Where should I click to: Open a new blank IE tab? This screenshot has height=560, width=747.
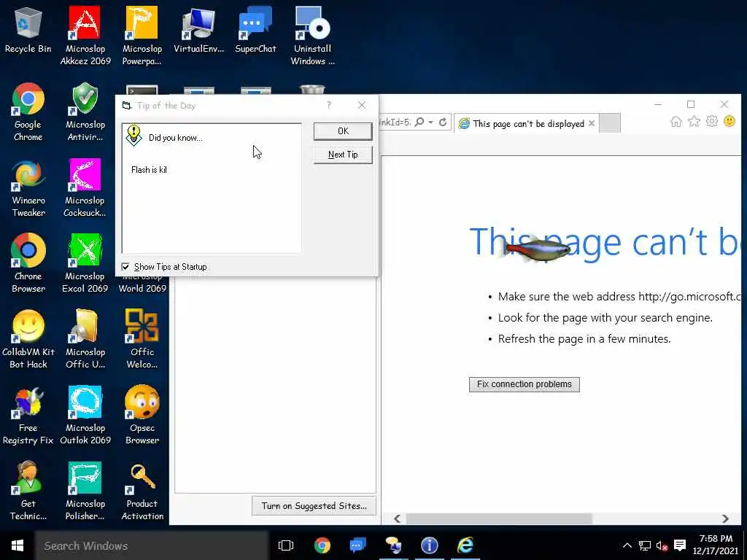[x=609, y=123]
